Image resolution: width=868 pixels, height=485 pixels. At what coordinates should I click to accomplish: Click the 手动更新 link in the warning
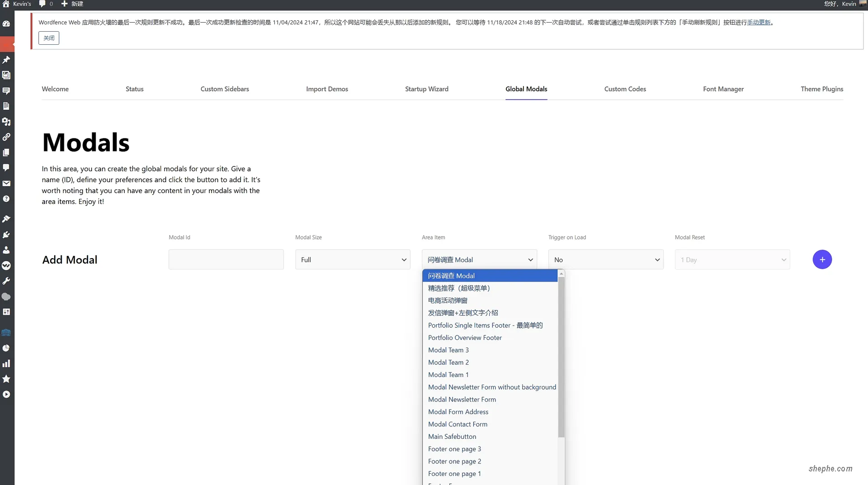[758, 22]
